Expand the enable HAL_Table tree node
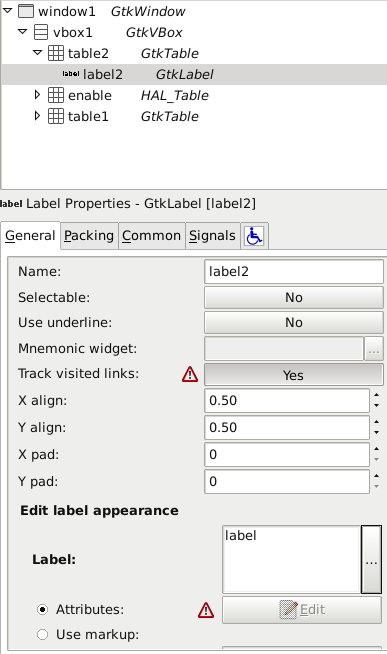Screen dimensions: 387x654 pyautogui.click(x=38, y=95)
